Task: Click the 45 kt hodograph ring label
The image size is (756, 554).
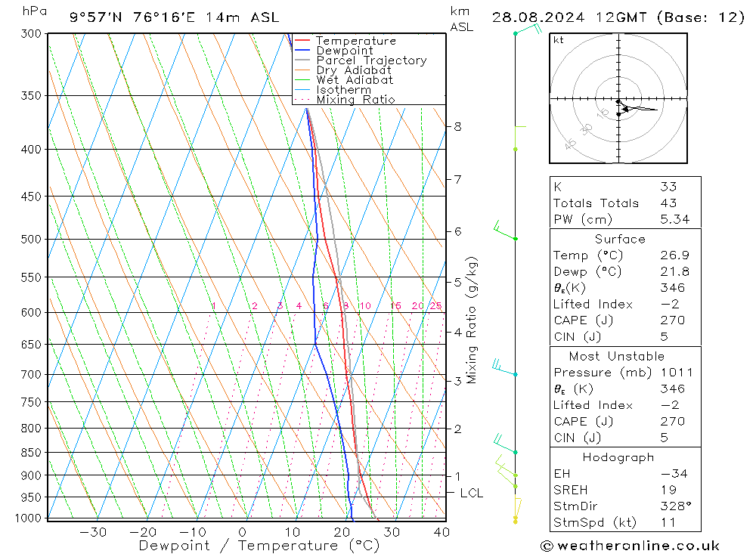Action: pyautogui.click(x=570, y=144)
